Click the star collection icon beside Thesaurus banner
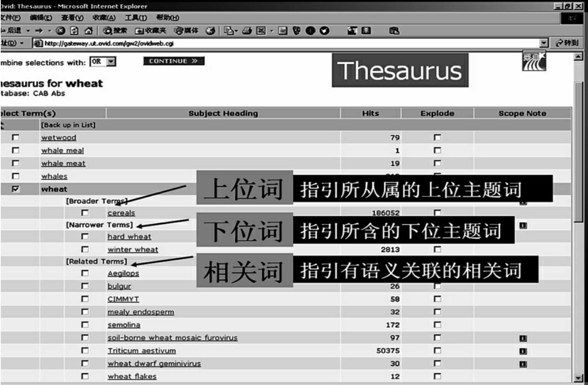Image resolution: width=588 pixels, height=385 pixels. [x=534, y=61]
